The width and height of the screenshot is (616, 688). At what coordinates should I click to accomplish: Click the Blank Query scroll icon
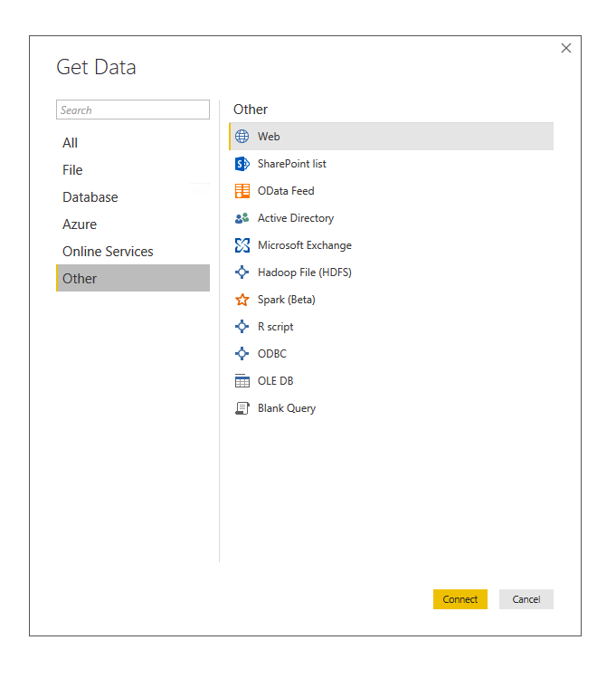242,408
